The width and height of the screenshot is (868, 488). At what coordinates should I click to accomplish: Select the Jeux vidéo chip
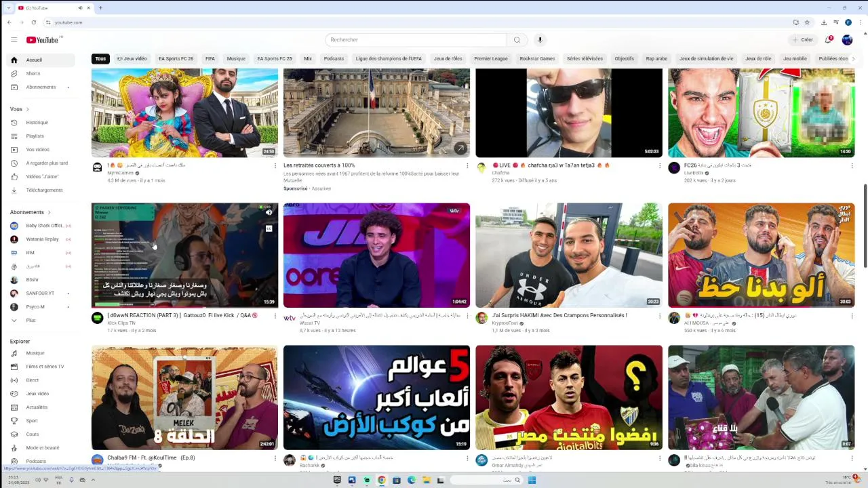pyautogui.click(x=132, y=59)
